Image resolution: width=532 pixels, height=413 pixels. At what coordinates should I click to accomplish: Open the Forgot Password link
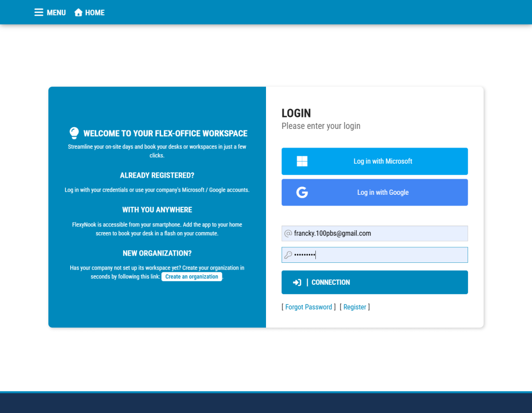[309, 307]
